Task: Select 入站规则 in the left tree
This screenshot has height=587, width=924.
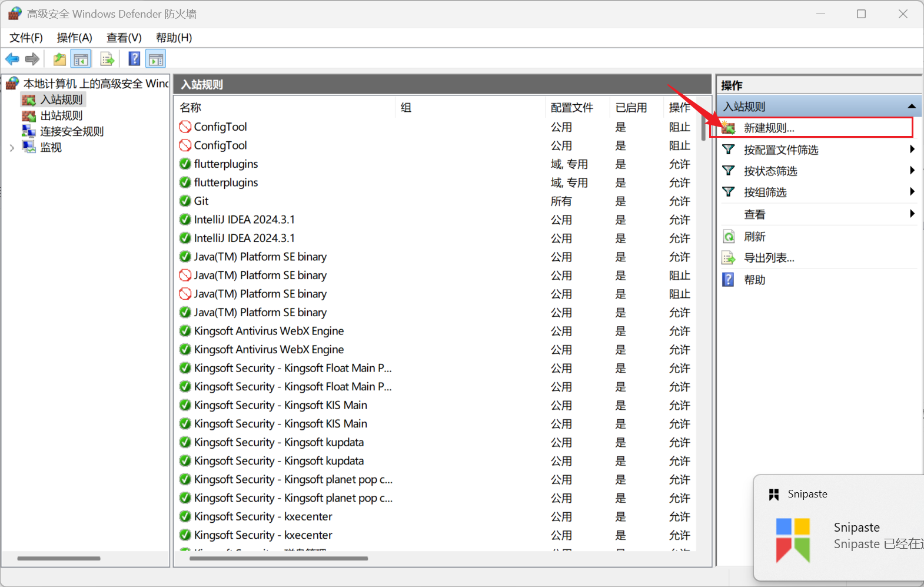Action: click(61, 100)
